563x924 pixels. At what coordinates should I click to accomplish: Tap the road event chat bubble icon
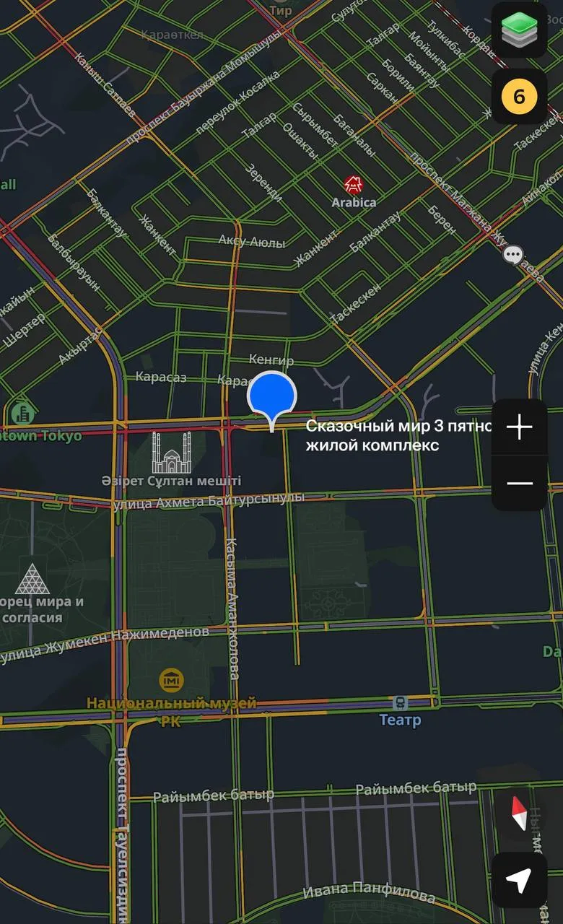[513, 255]
